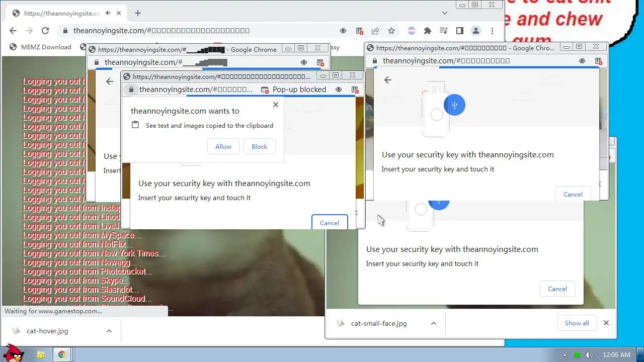Open site info lock in right popup window

[374, 61]
